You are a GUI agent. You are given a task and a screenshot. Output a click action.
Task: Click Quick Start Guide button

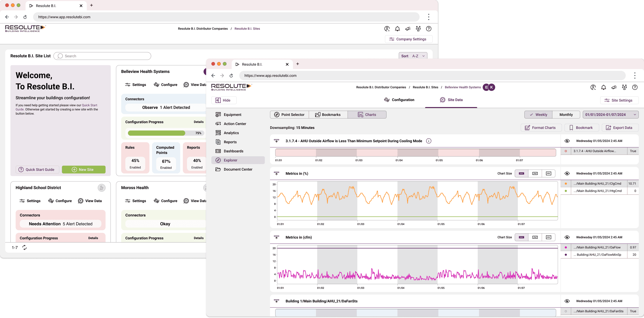coord(37,170)
